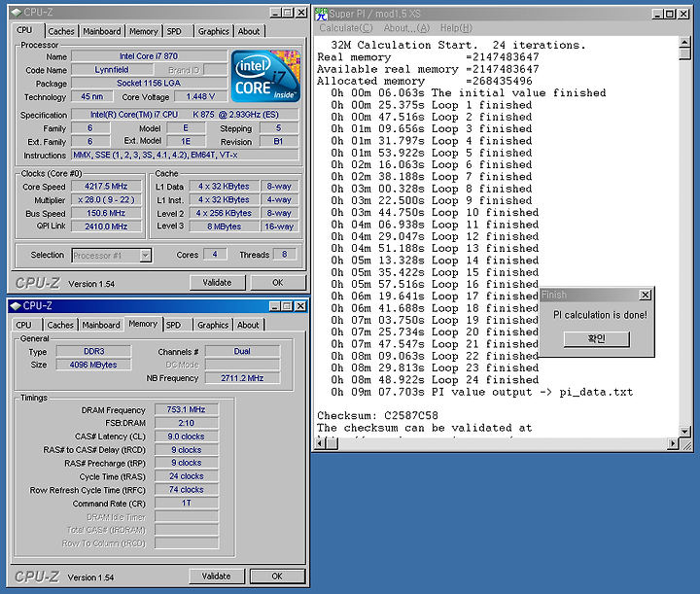The image size is (700, 594).
Task: Click the QPI Link value '2410.0 MHz'
Action: tap(106, 227)
